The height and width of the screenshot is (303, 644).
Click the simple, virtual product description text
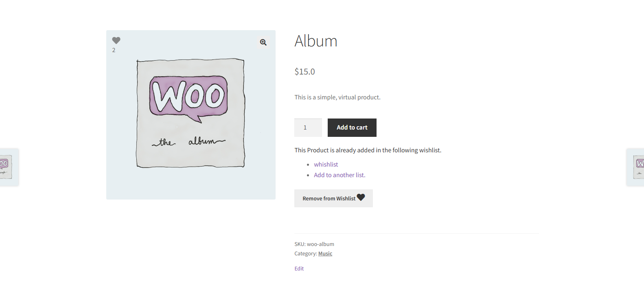[x=337, y=97]
